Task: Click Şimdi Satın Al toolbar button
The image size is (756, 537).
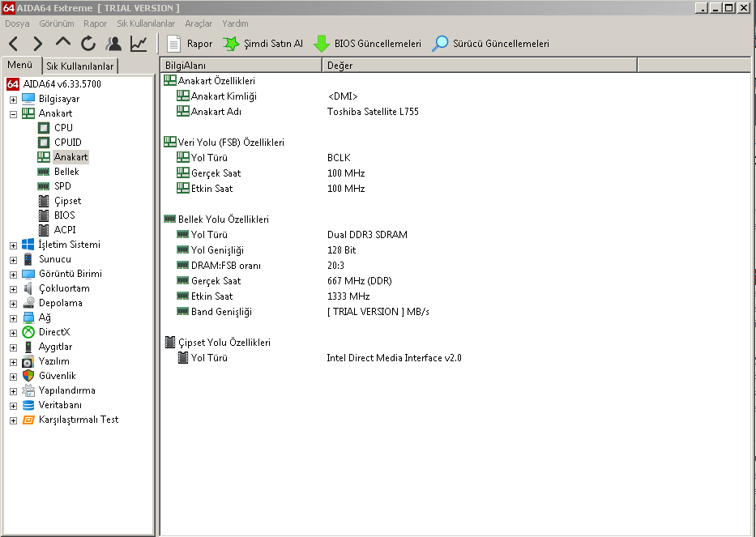Action: [x=263, y=44]
